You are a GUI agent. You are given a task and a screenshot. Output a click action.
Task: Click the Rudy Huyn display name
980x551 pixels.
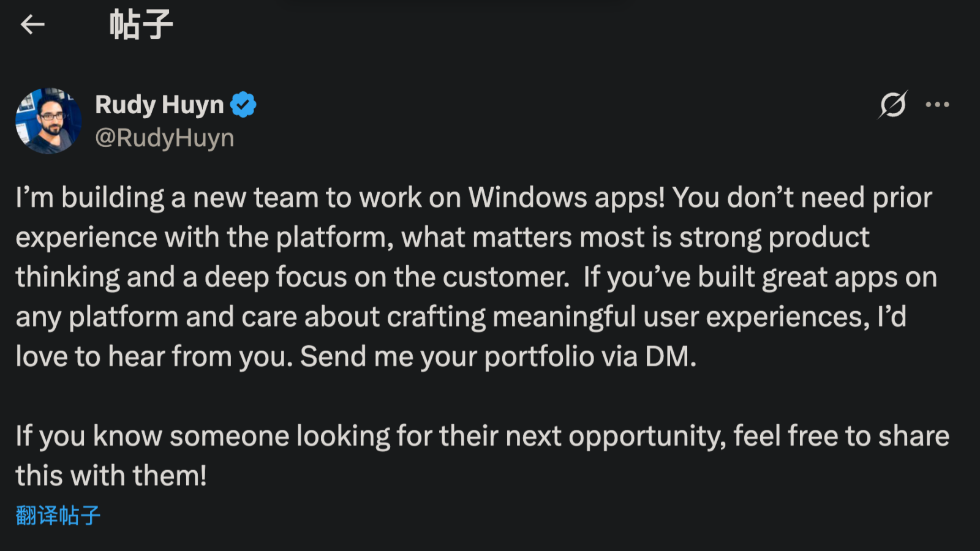click(x=159, y=105)
